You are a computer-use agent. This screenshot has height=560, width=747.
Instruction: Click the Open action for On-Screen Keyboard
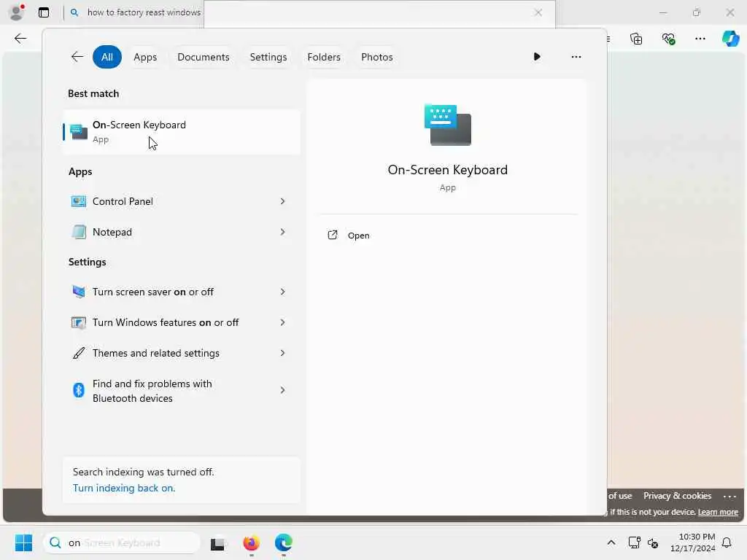click(x=349, y=236)
